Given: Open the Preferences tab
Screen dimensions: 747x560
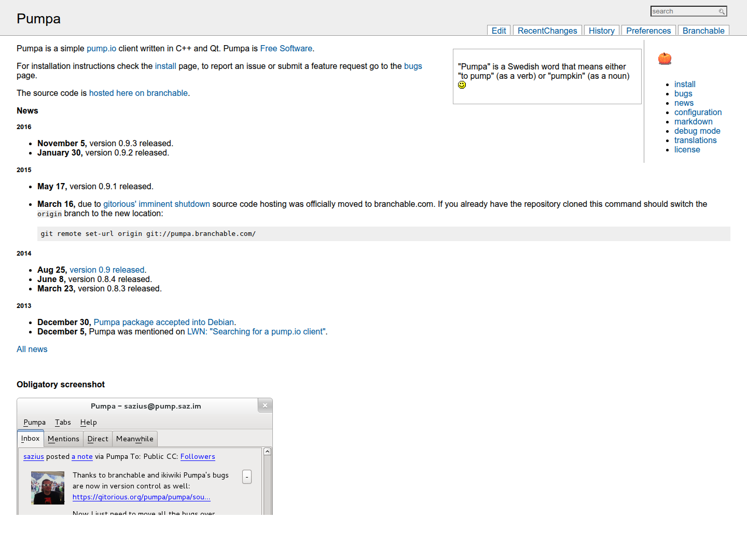Looking at the screenshot, I should [x=648, y=31].
